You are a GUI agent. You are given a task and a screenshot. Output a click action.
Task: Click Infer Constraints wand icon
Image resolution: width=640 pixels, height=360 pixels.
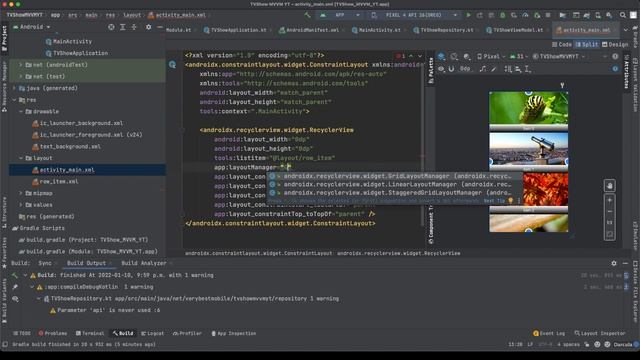[x=493, y=69]
